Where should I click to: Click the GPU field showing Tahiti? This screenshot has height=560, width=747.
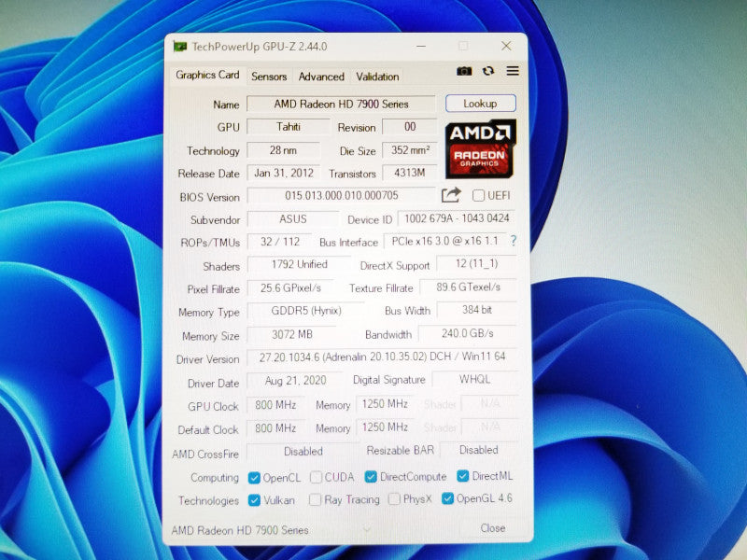289,127
